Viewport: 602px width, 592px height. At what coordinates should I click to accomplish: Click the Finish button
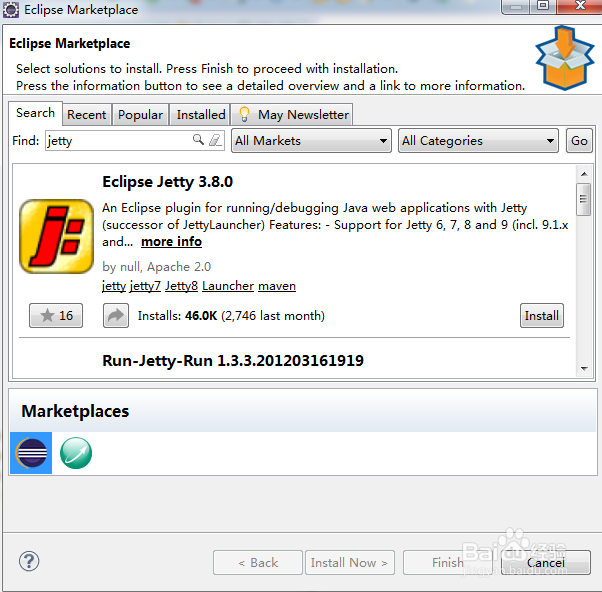click(x=448, y=562)
